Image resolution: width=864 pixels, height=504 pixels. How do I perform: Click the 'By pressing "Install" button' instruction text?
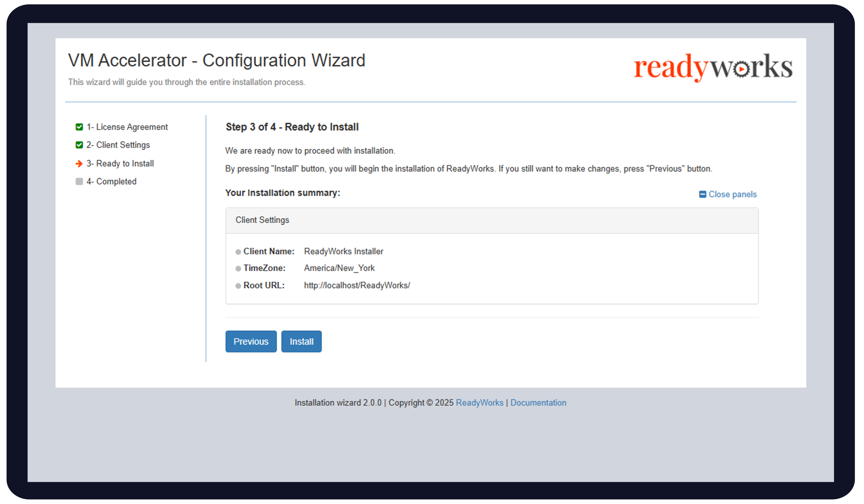[x=468, y=169]
